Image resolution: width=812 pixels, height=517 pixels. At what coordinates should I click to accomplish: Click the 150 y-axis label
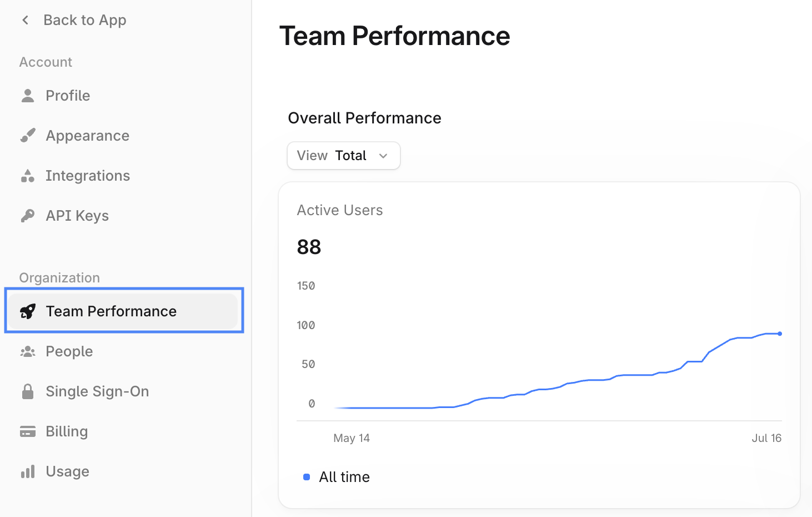[x=306, y=286]
